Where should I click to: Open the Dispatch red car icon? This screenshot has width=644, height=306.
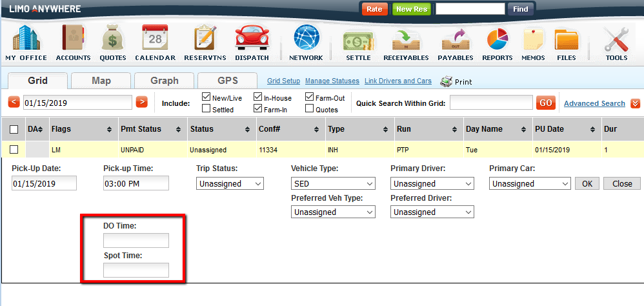click(252, 37)
